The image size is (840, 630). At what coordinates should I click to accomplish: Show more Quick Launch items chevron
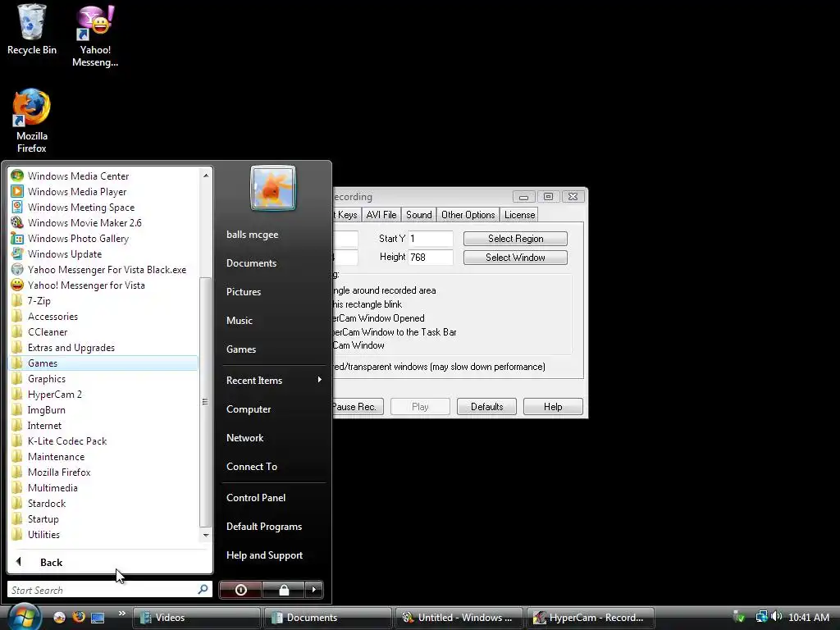coord(121,614)
